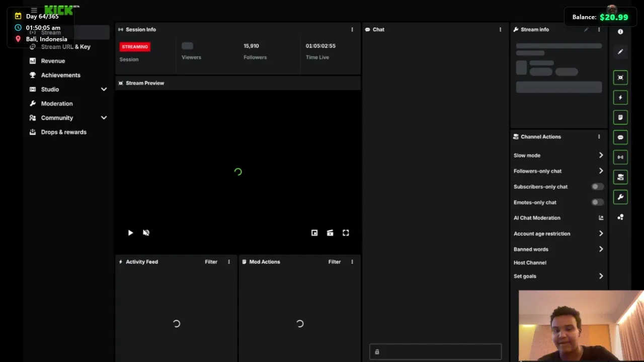
Task: Open the Moderation page in the sidebar
Action: 57,104
